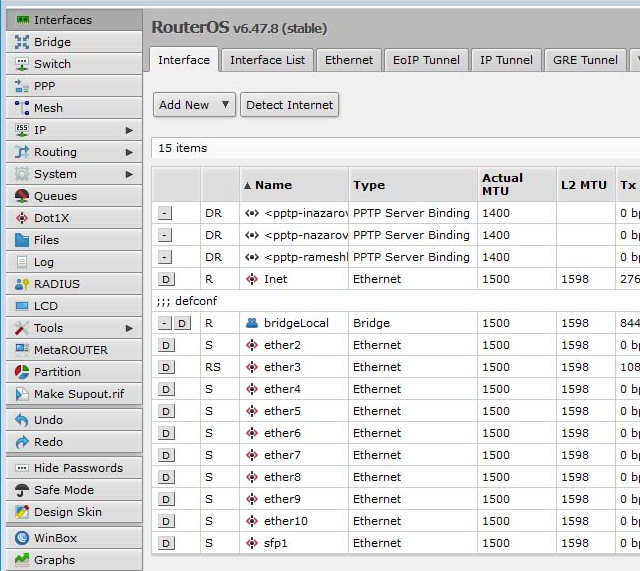
Task: Click the Partition pie icon
Action: coord(22,372)
